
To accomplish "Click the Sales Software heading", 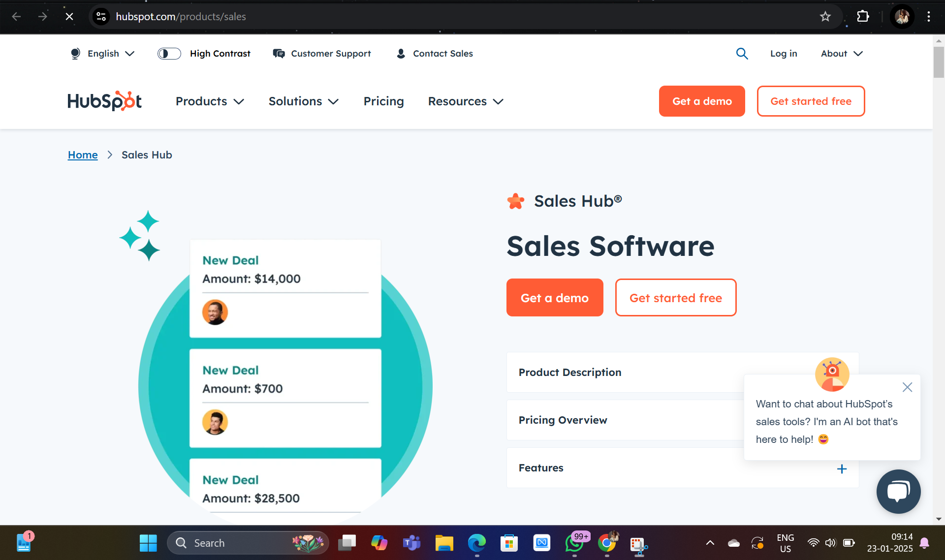I will coord(610,246).
